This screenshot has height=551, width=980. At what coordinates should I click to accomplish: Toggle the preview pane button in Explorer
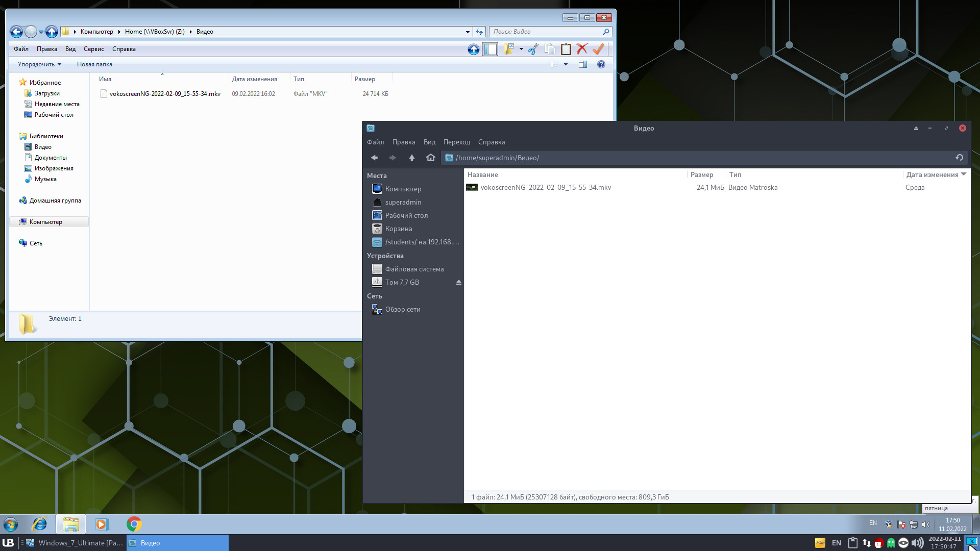[582, 64]
